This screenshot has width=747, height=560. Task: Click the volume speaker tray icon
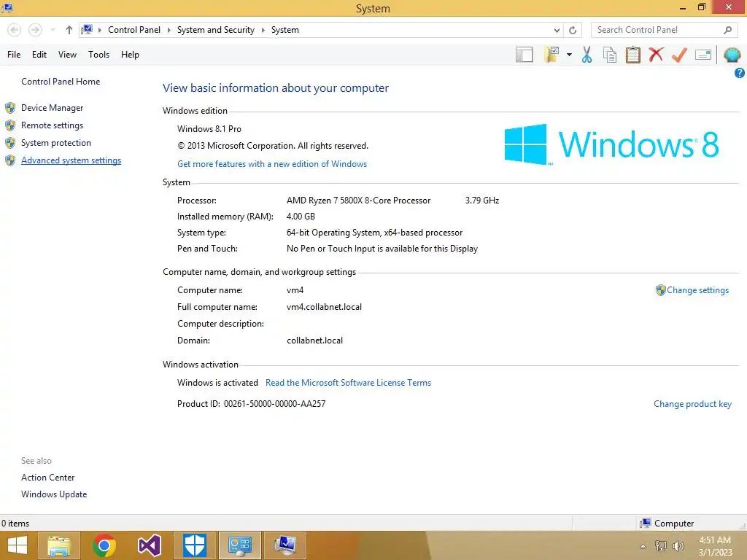(x=678, y=546)
